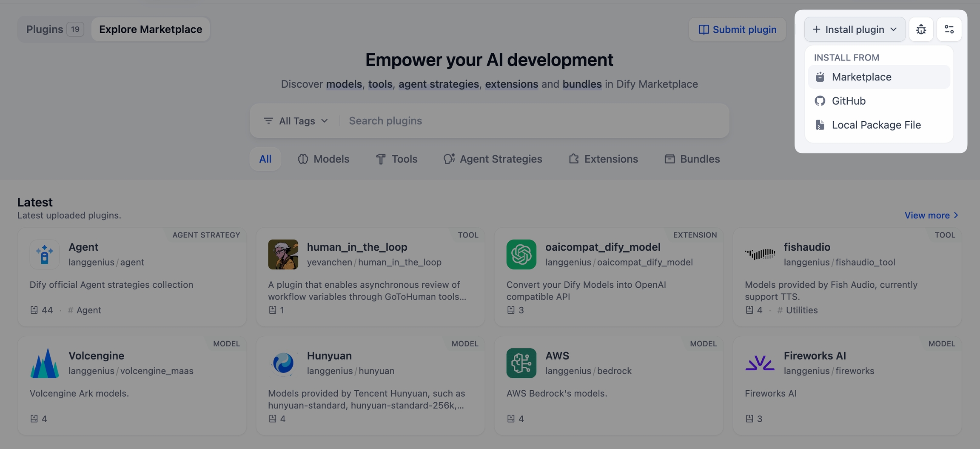Viewport: 980px width, 449px height.
Task: Click the Submit plugin button
Action: point(737,29)
